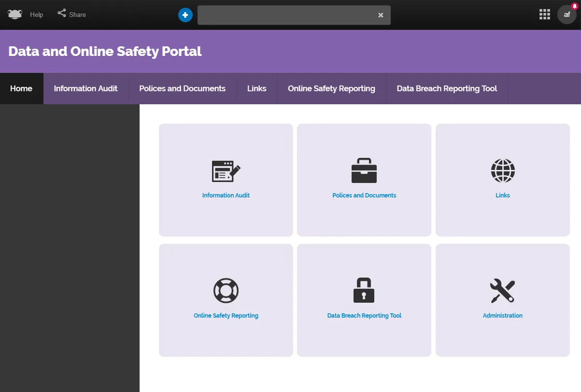
Task: Go to the Online Safety Reporting tab
Action: [332, 88]
